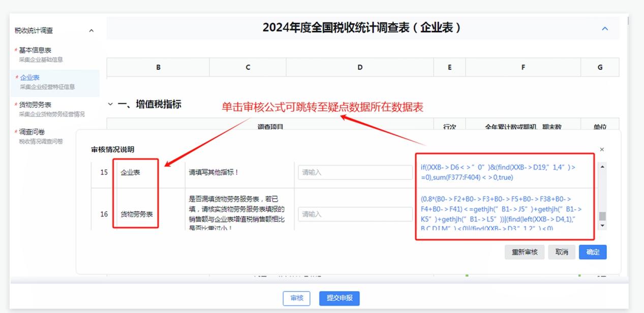644x313 pixels.
Task: Select column header D
Action: coord(360,67)
